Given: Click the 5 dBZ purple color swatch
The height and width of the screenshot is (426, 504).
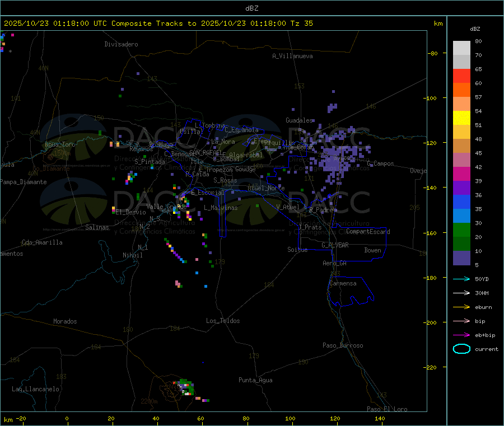Looking at the screenshot, I should coord(461,258).
